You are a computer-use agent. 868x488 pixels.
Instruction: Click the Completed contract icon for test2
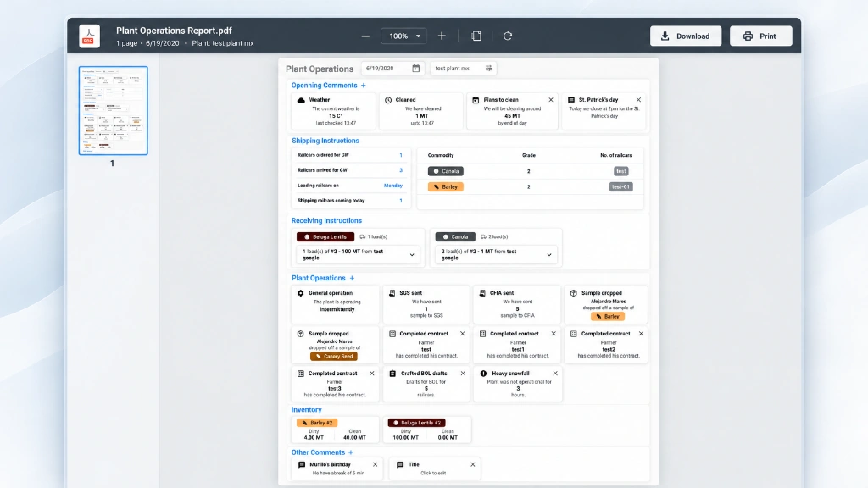click(574, 334)
